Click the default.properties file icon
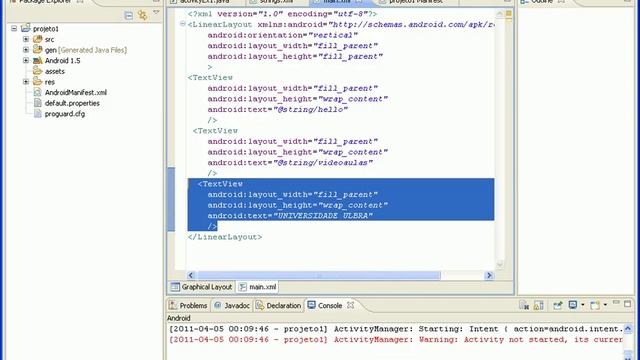This screenshot has height=360, width=640. (x=38, y=103)
